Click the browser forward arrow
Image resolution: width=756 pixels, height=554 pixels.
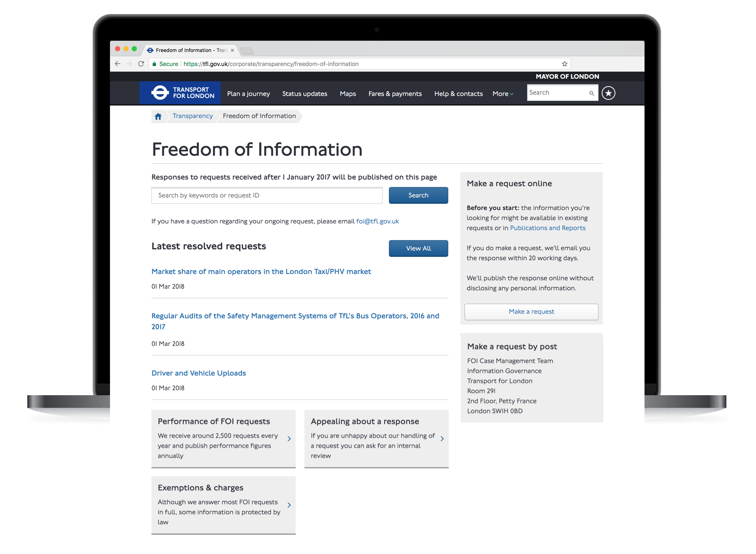click(129, 64)
